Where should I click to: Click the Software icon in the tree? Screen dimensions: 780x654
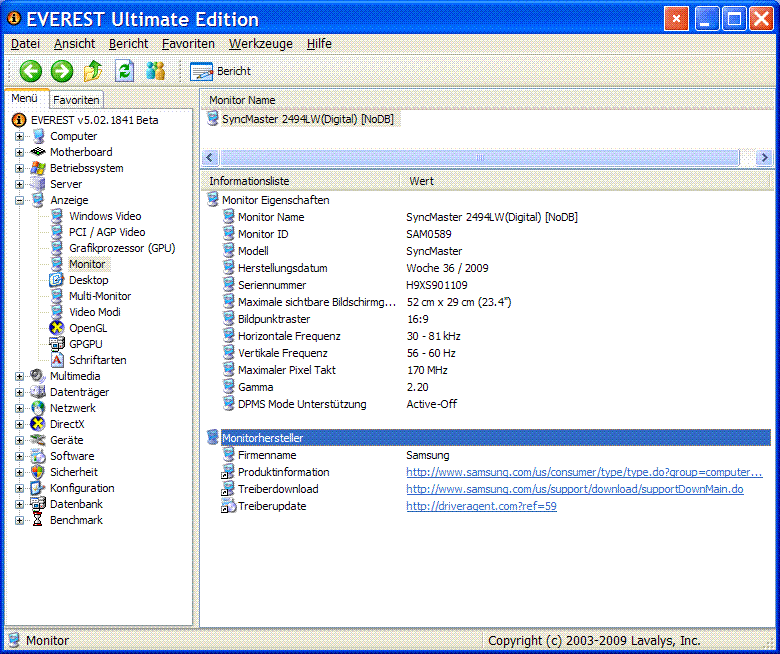(x=38, y=456)
